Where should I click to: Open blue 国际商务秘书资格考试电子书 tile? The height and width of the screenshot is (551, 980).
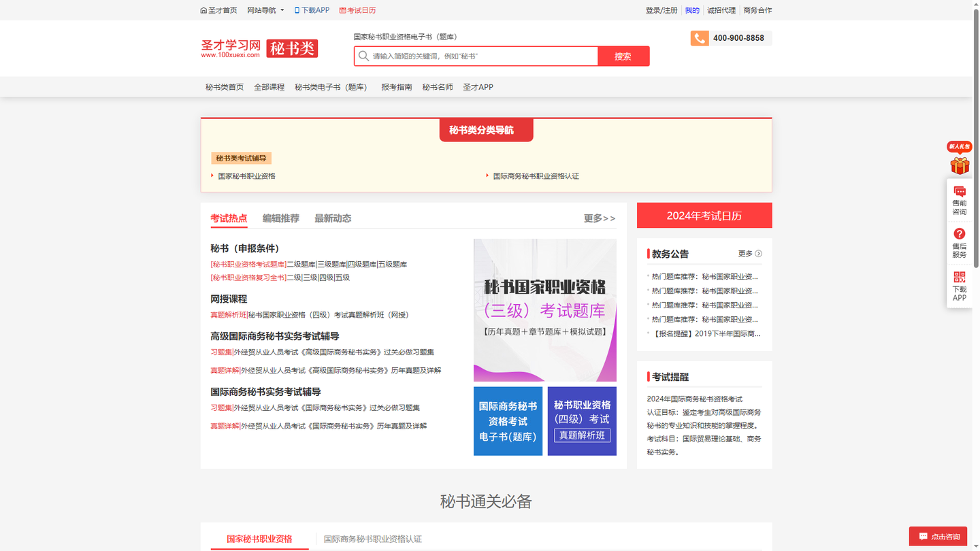(x=508, y=421)
